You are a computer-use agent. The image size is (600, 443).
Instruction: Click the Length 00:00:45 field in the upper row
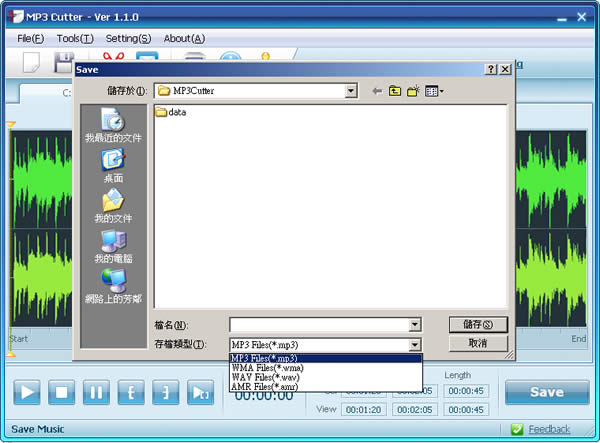466,391
